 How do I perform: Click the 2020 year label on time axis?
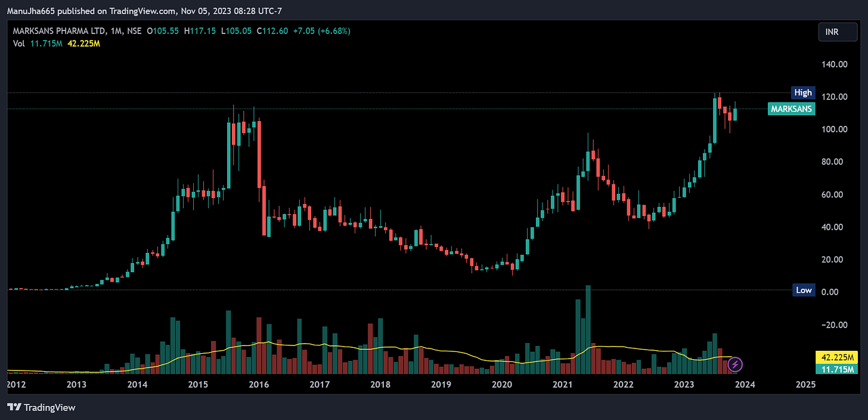[501, 385]
